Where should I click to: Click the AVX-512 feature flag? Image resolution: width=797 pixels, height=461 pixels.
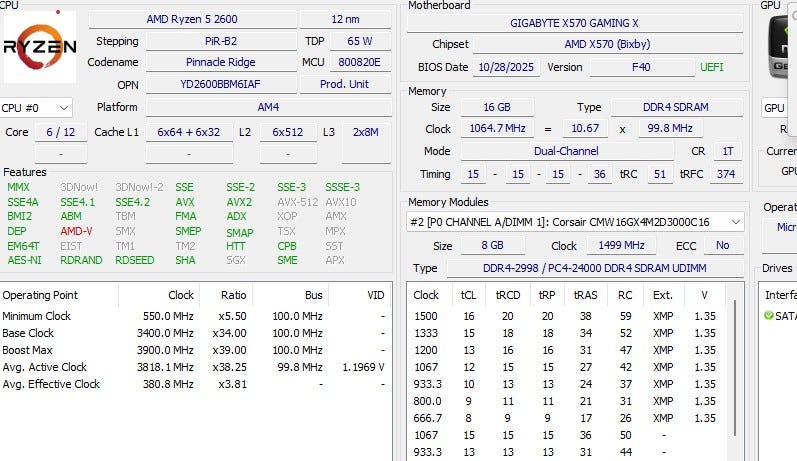coord(298,202)
